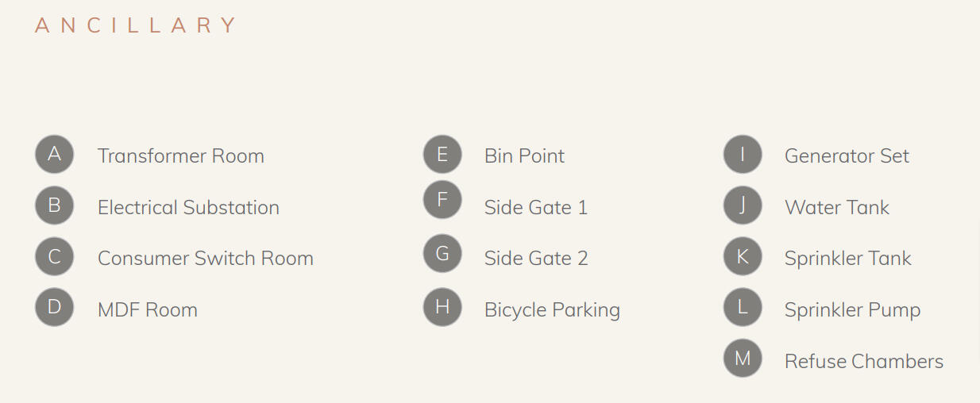Open the Refuse Chambers entry
The height and width of the screenshot is (403, 980).
863,362
